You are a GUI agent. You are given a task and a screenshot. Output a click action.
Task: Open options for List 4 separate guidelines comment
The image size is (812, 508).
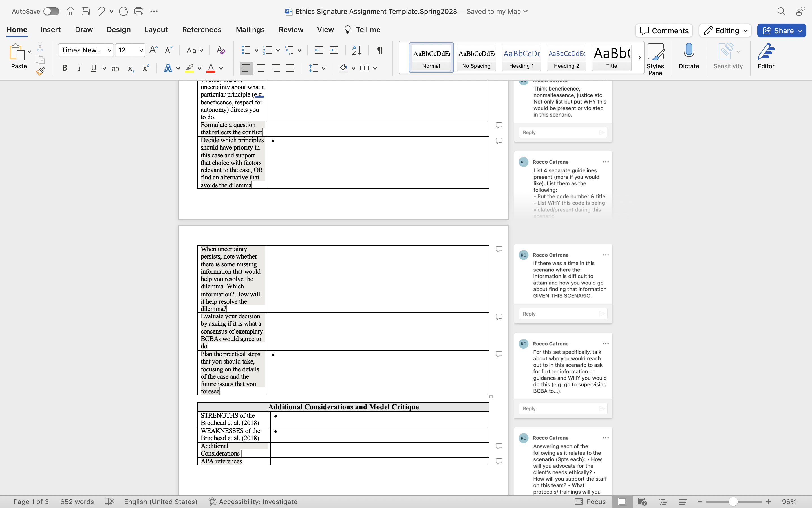pos(605,162)
